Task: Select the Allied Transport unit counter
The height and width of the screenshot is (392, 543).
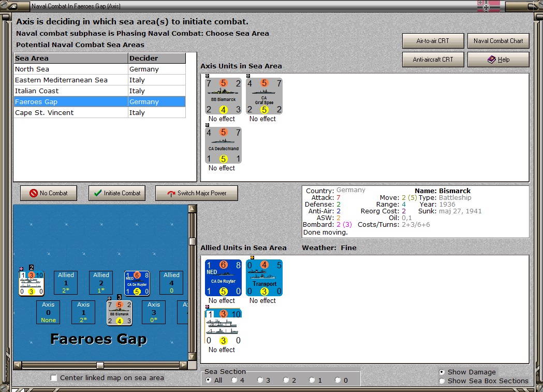Action: click(264, 278)
